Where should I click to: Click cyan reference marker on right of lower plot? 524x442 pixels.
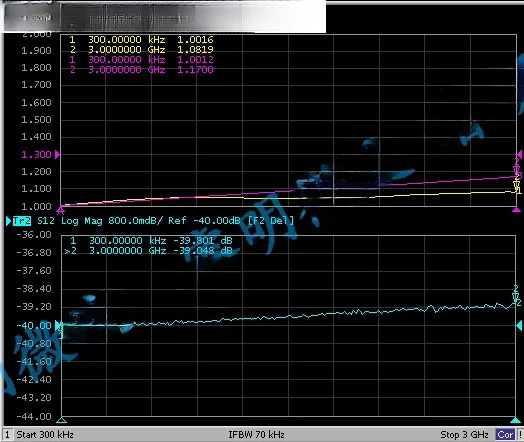click(519, 325)
